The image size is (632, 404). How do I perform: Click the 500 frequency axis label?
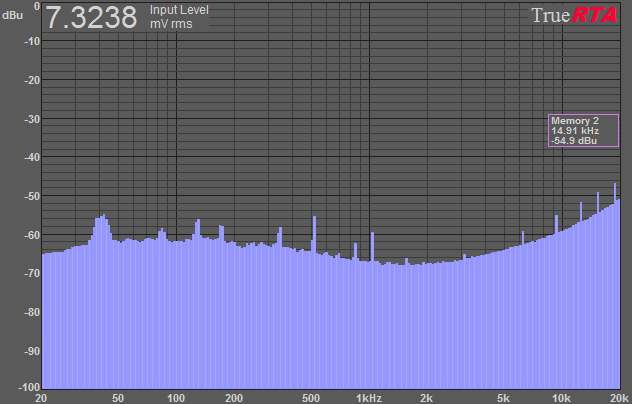point(311,397)
